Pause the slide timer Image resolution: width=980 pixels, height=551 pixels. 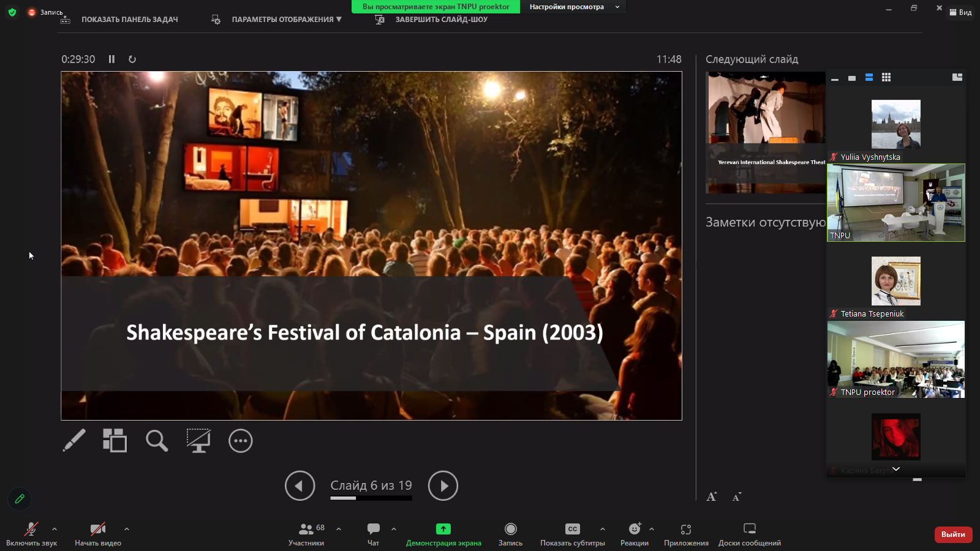click(111, 59)
